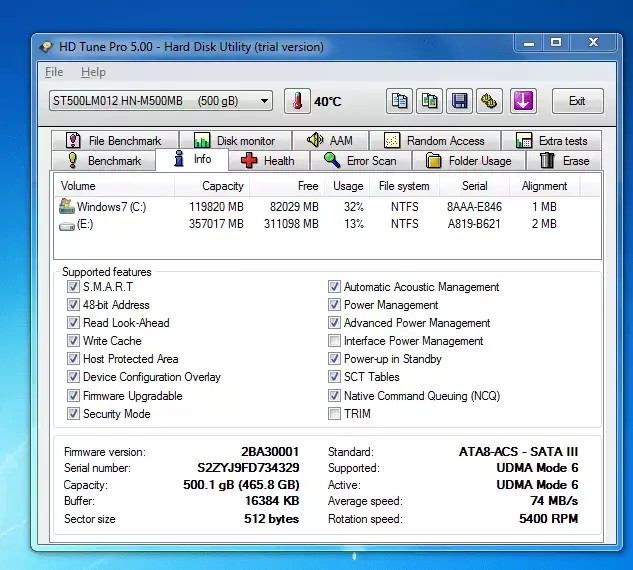Click the A819-B621 serial cell

tap(474, 224)
